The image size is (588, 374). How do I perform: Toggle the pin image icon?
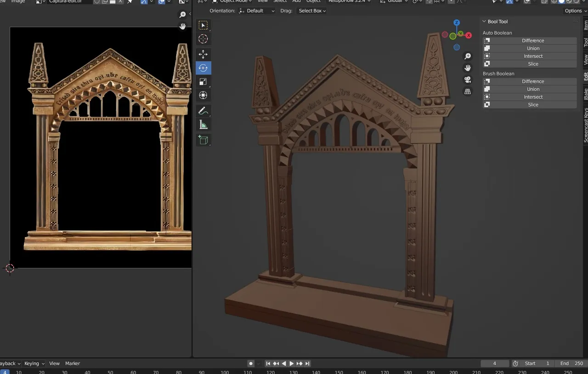coord(130,2)
